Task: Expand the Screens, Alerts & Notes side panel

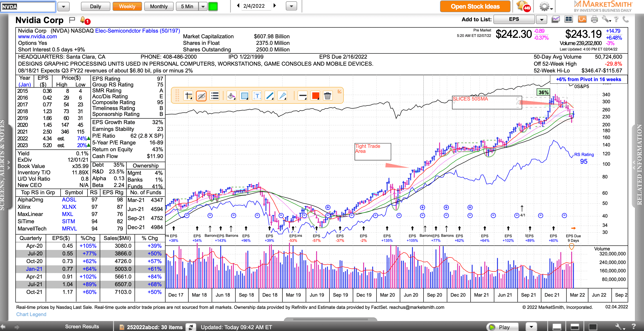Action: (9, 165)
